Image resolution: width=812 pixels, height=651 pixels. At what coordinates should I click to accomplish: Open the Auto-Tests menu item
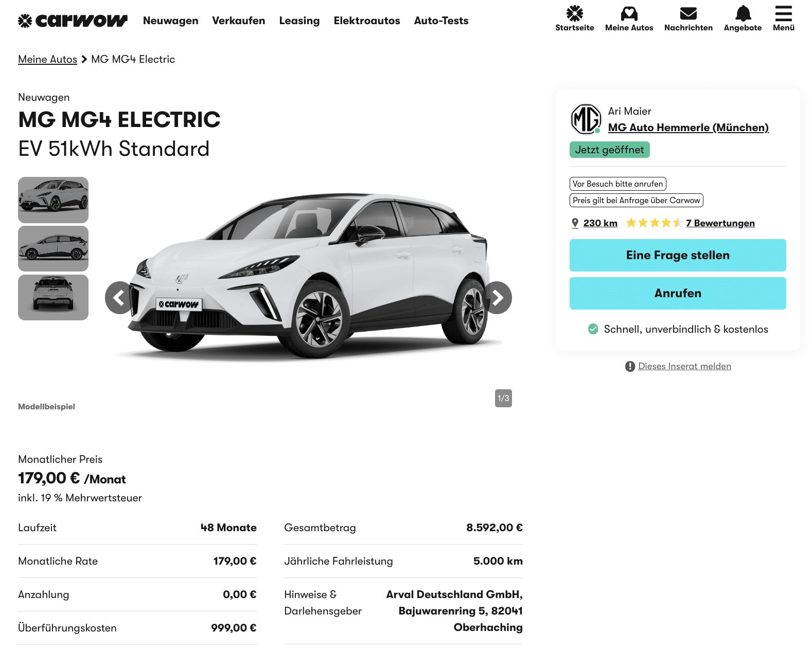point(442,21)
